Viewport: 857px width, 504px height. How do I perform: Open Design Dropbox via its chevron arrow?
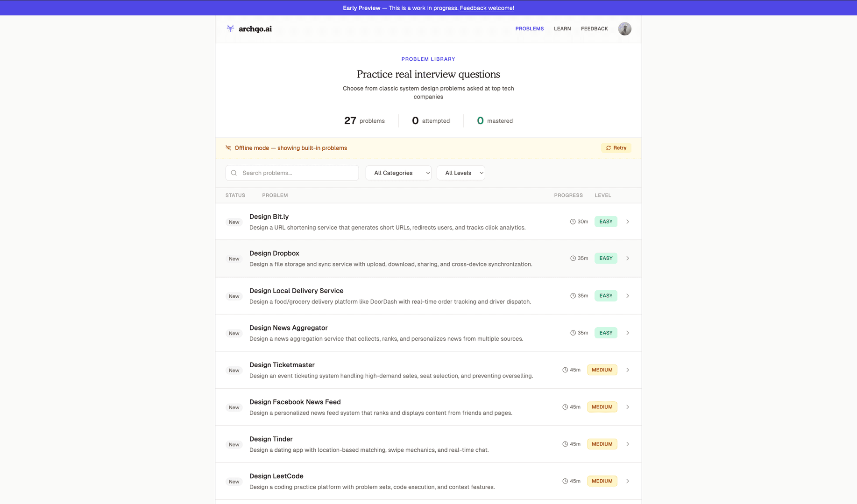point(628,258)
